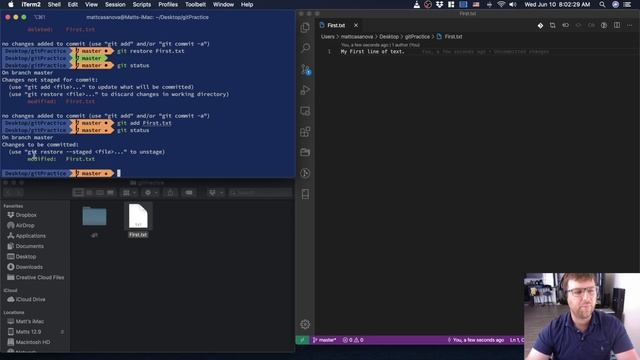Click the Finder search field
The image size is (640, 360).
click(260, 193)
